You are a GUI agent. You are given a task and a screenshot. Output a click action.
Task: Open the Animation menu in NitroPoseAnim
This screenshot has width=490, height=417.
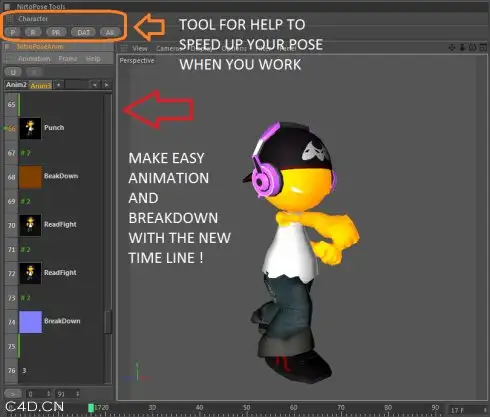[x=34, y=59]
